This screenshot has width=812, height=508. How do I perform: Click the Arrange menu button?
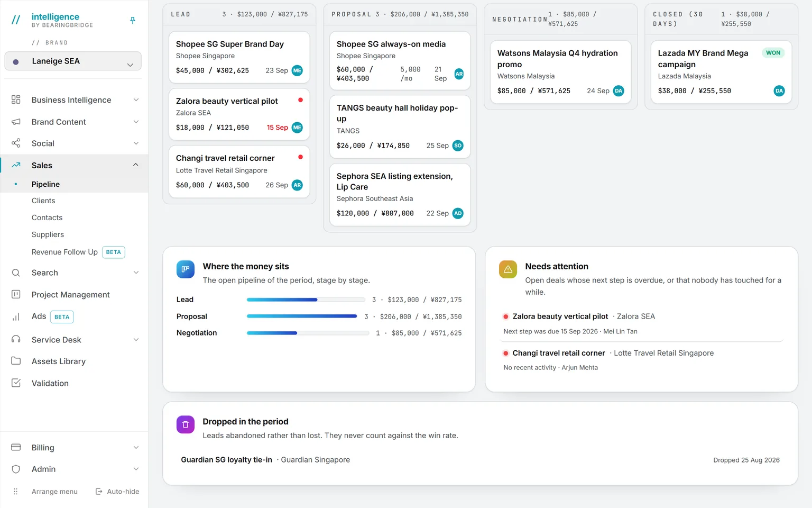[47, 492]
